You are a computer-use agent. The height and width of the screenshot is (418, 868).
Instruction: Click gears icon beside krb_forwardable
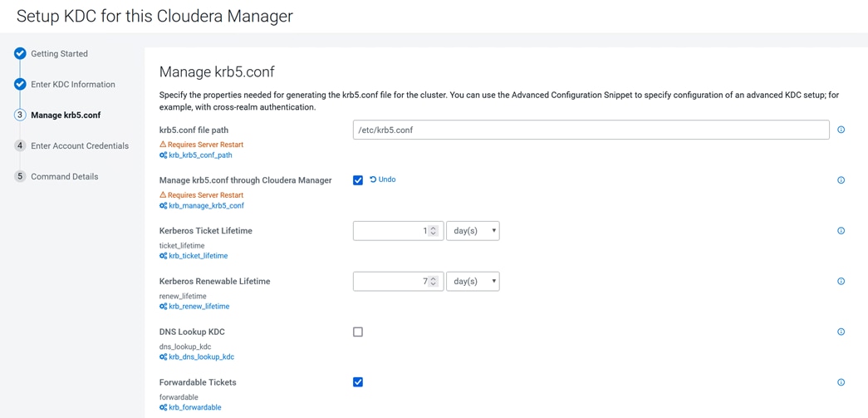pyautogui.click(x=164, y=407)
